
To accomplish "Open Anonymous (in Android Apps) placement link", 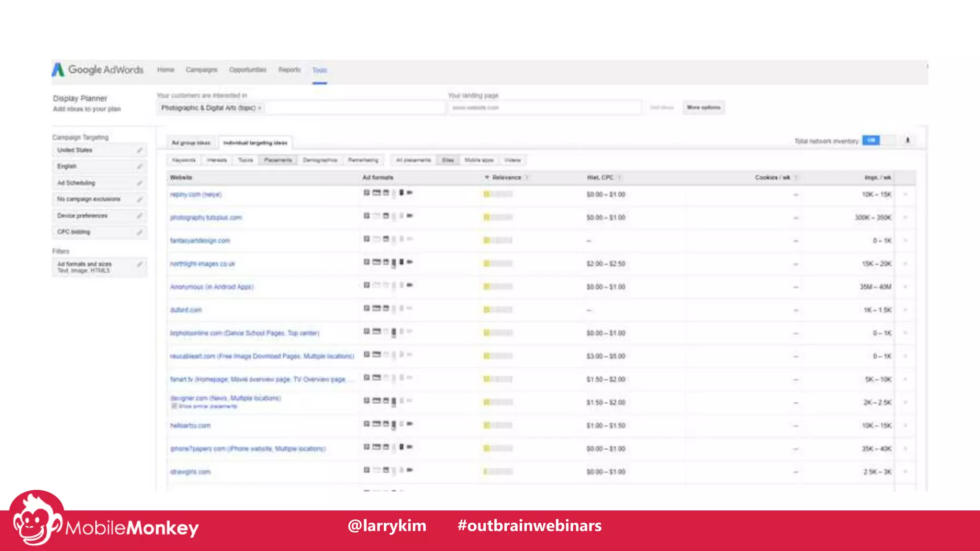I will coord(212,287).
